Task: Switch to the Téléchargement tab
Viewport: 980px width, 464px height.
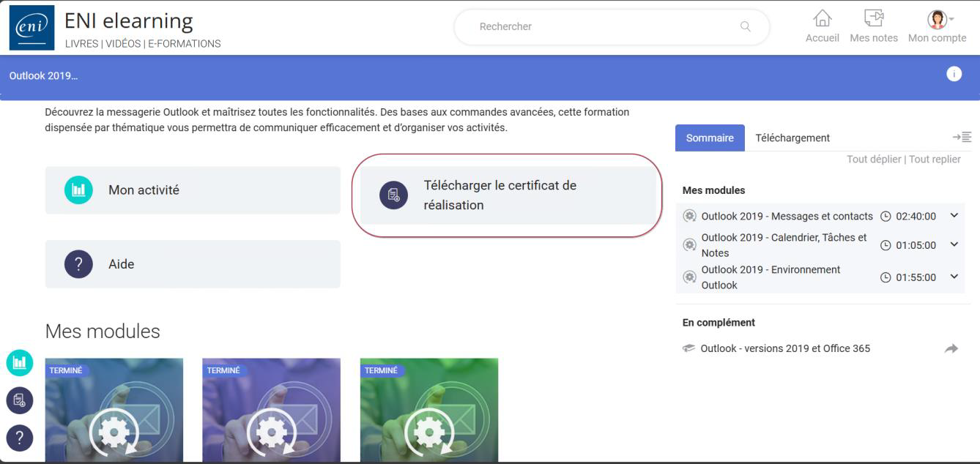Action: (792, 138)
